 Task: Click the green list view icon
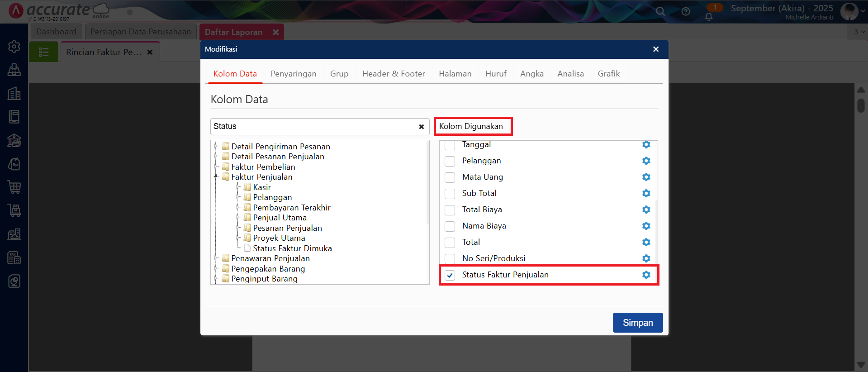44,52
